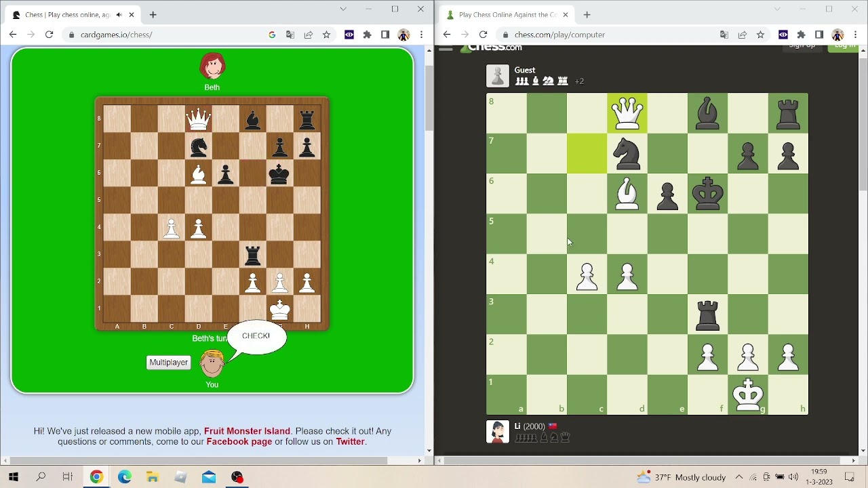Select the black rook on f3 in chess.com
868x488 pixels.
click(x=707, y=314)
